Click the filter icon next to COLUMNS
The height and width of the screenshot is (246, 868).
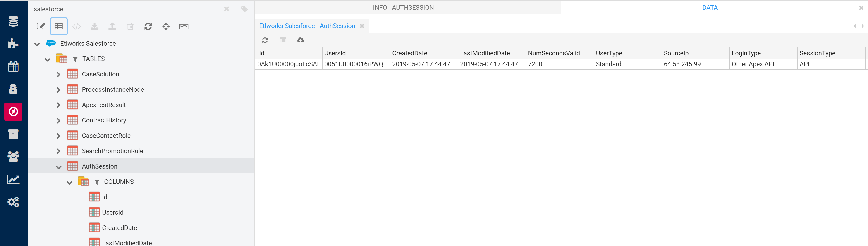(x=97, y=182)
